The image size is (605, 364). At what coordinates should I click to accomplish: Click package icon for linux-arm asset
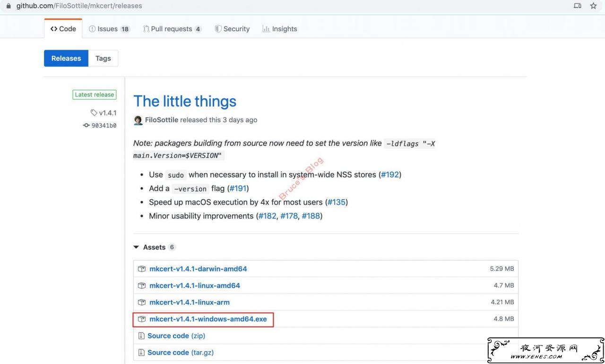142,302
